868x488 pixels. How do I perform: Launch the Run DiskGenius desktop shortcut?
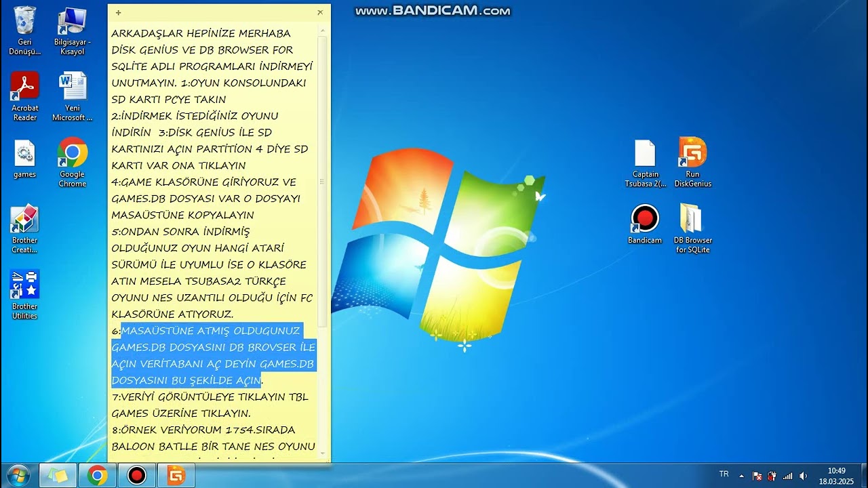pyautogui.click(x=692, y=163)
